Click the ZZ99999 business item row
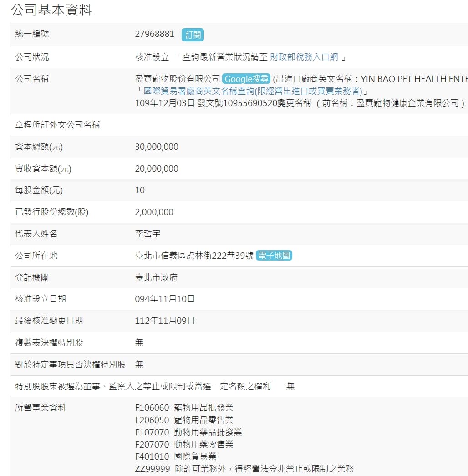 244,469
